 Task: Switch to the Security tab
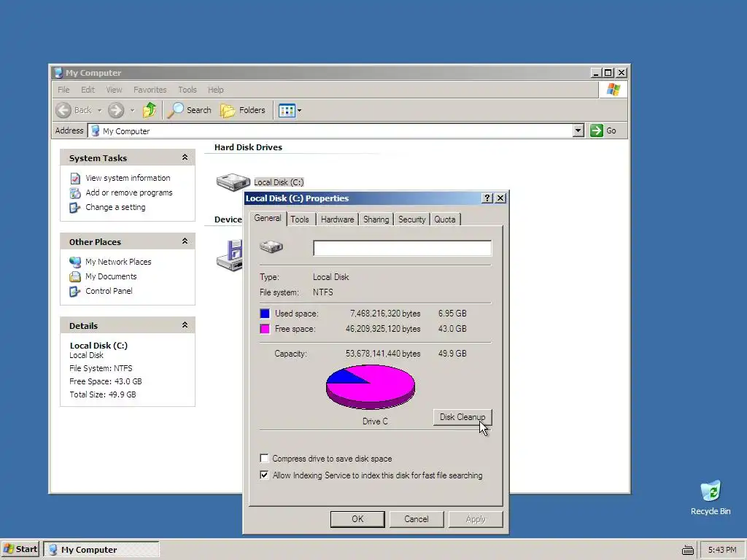point(411,219)
